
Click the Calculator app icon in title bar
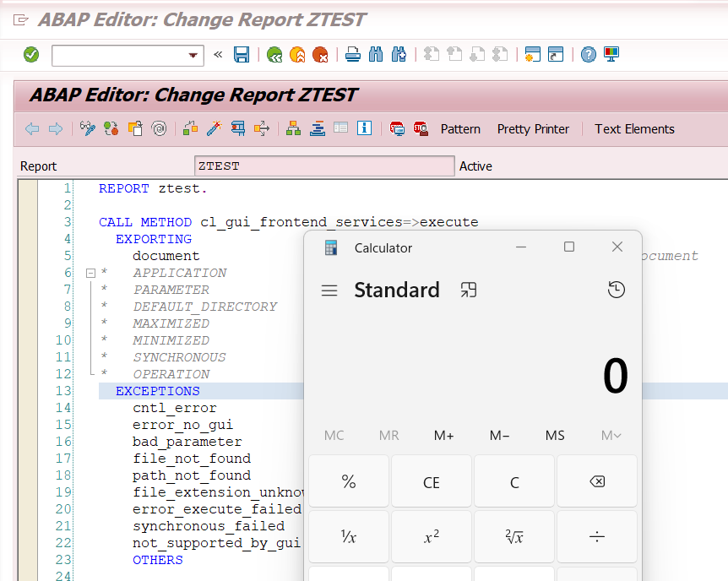[331, 248]
